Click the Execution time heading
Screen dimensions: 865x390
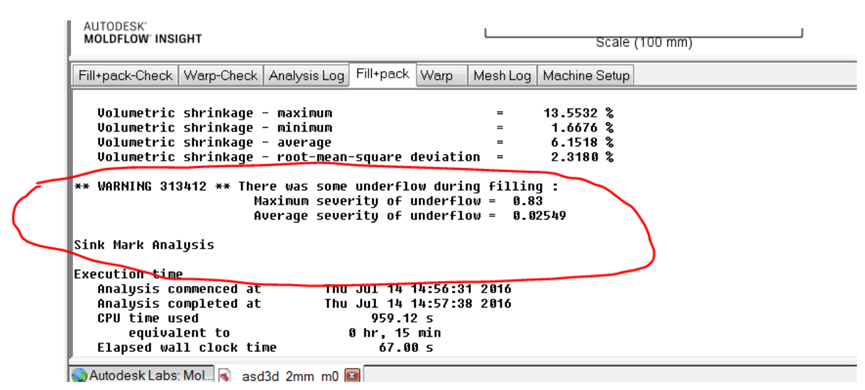click(x=129, y=274)
